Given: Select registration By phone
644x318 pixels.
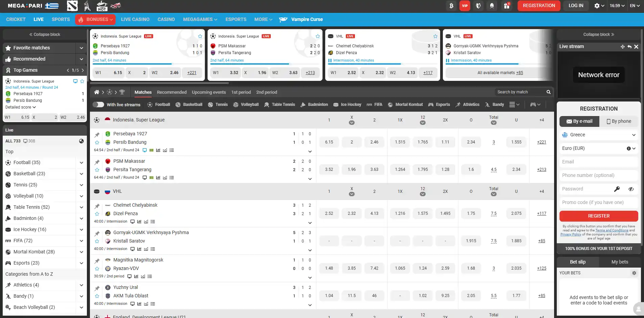Looking at the screenshot, I should pyautogui.click(x=619, y=121).
